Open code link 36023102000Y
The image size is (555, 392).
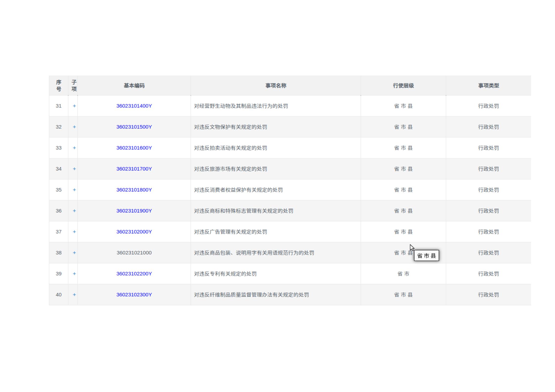tap(134, 232)
